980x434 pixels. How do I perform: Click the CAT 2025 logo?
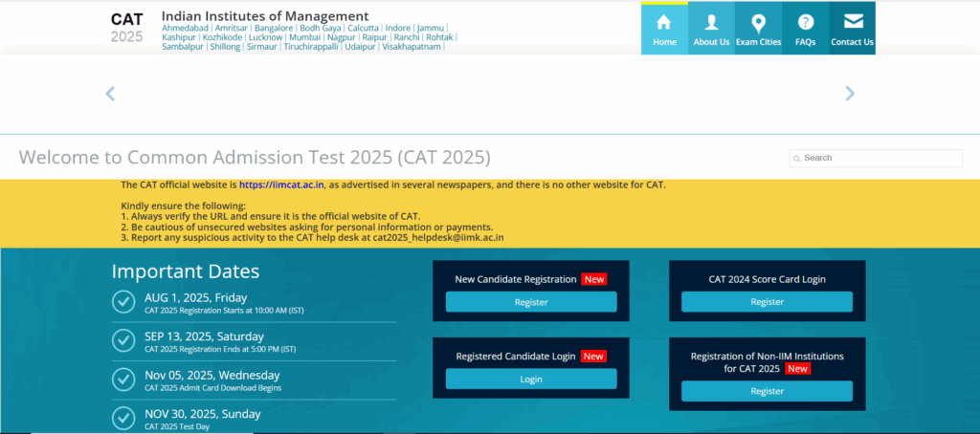[126, 28]
